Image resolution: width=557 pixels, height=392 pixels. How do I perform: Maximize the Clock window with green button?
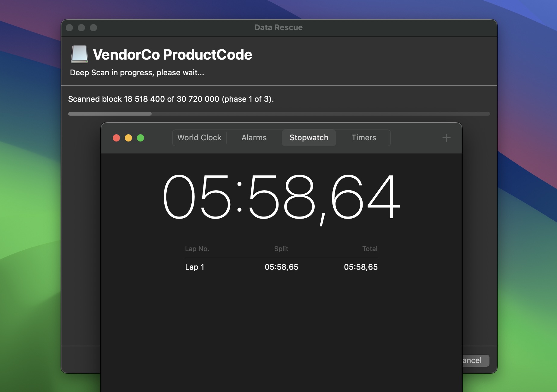pyautogui.click(x=140, y=138)
